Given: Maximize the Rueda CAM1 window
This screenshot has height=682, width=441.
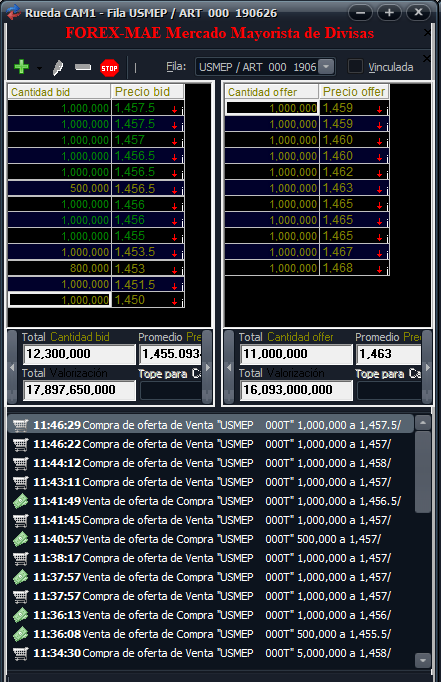Looking at the screenshot, I should 389,13.
